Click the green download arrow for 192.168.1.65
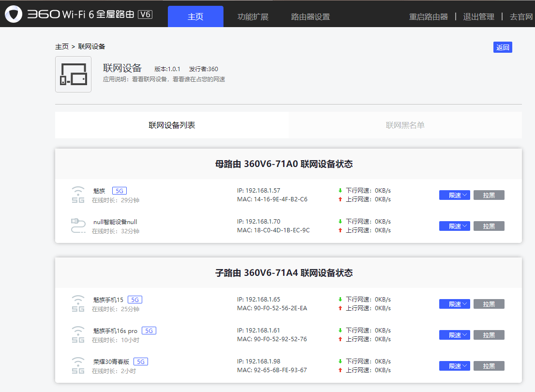535x392 pixels. [340, 300]
